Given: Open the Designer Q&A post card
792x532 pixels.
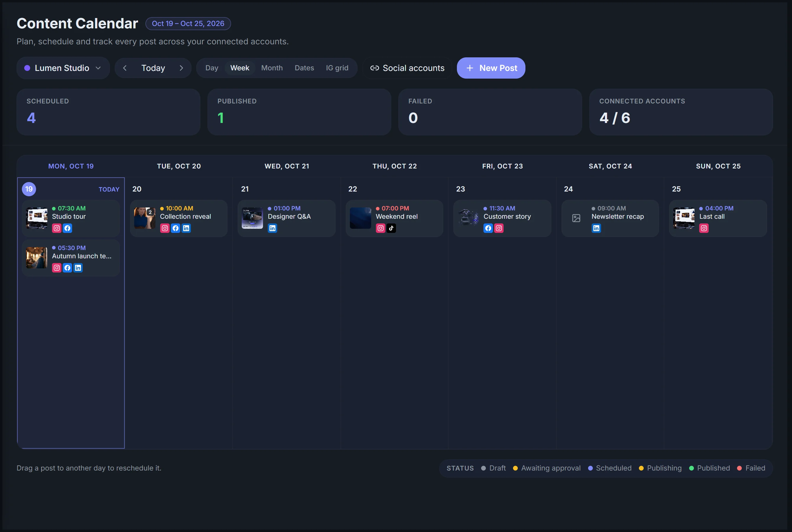Looking at the screenshot, I should 287,218.
